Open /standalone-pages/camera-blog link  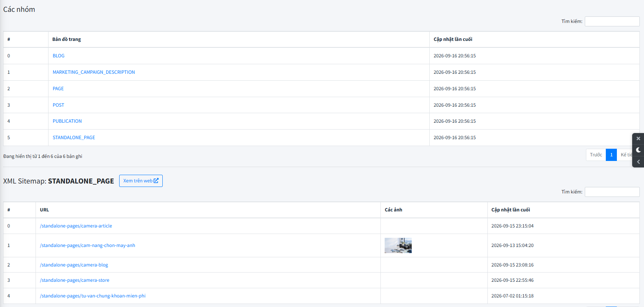[74, 265]
